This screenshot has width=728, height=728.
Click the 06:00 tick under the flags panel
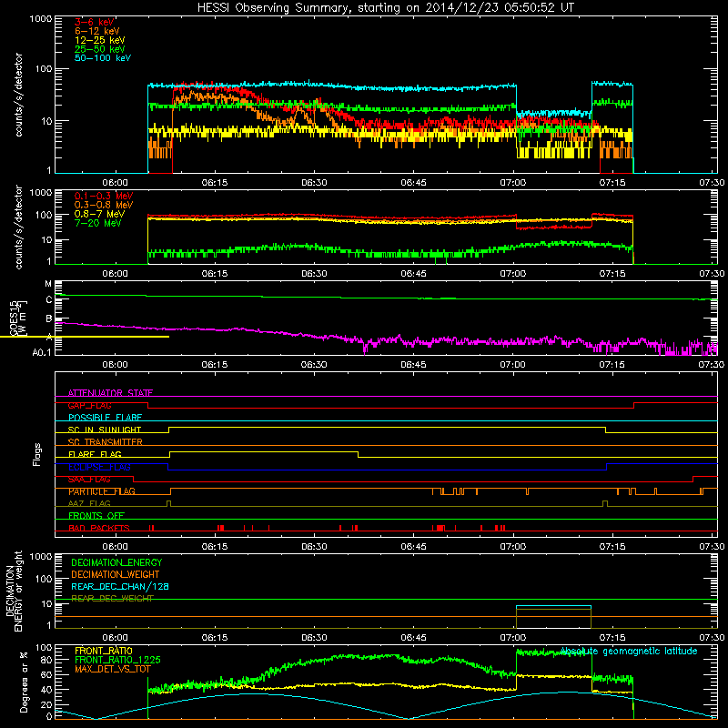[x=116, y=547]
